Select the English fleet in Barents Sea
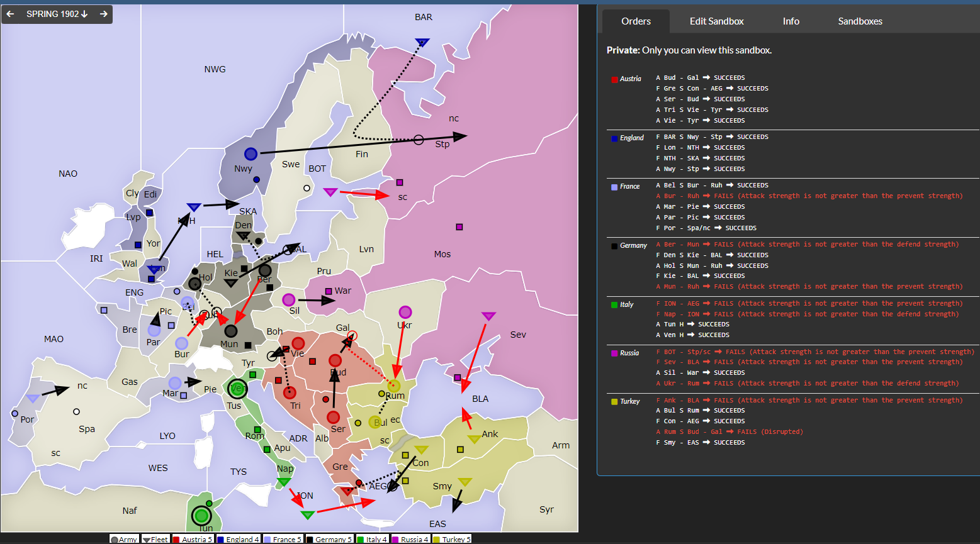Viewport: 980px width, 544px height. coord(422,42)
